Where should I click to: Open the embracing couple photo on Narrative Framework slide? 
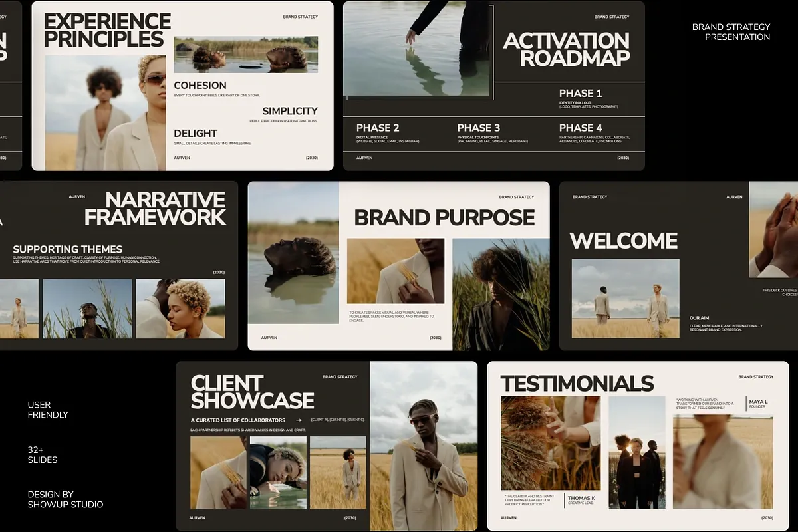pos(180,309)
